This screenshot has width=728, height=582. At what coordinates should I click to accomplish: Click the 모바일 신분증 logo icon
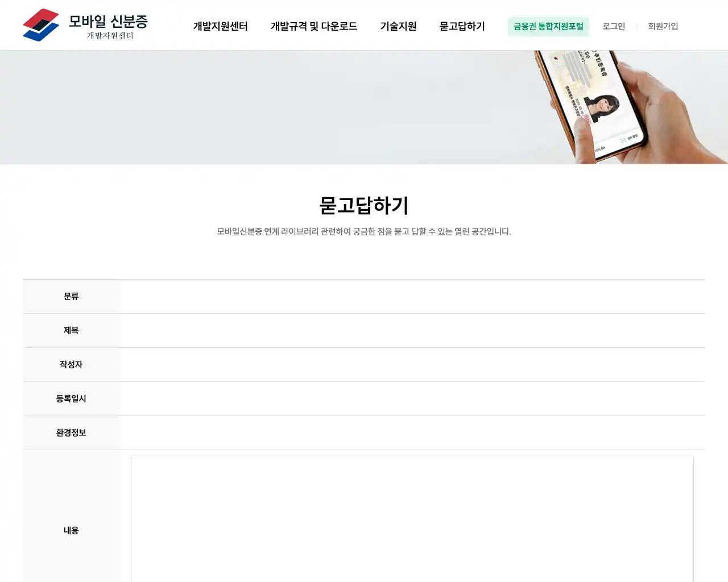click(x=40, y=24)
